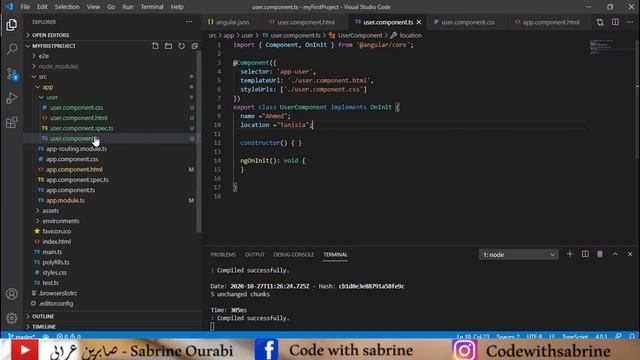This screenshot has height=360, width=640.
Task: Maximize the terminal panel size
Action: pyautogui.click(x=615, y=254)
